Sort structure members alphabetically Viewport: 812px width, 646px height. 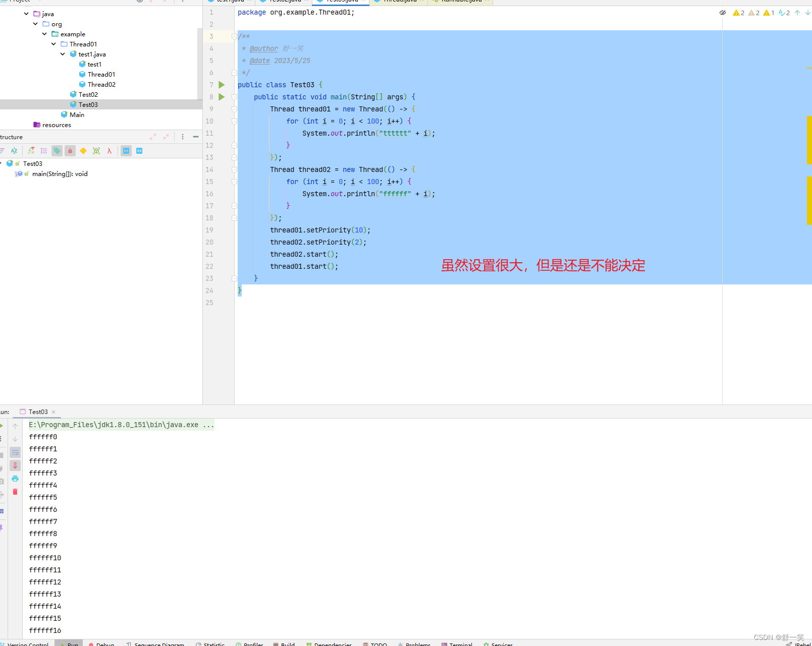click(14, 151)
